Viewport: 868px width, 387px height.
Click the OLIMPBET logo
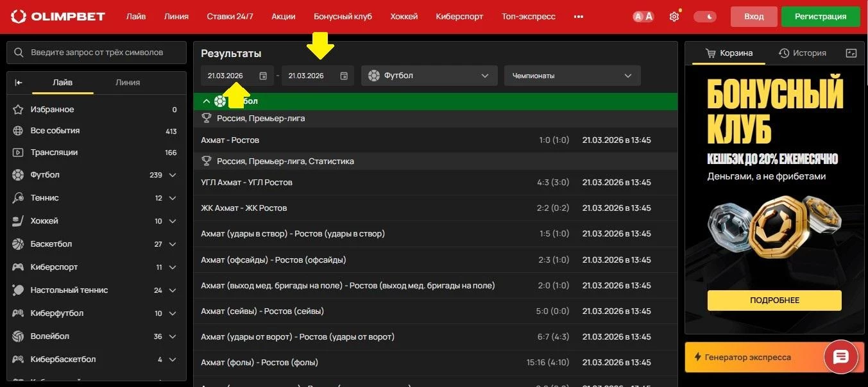pos(58,17)
